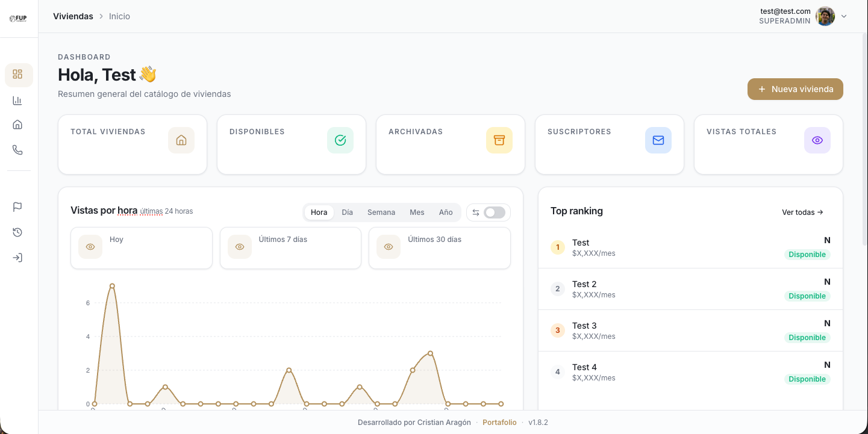Click the SUSCRIPTORES card label
Image resolution: width=868 pixels, height=434 pixels.
579,132
